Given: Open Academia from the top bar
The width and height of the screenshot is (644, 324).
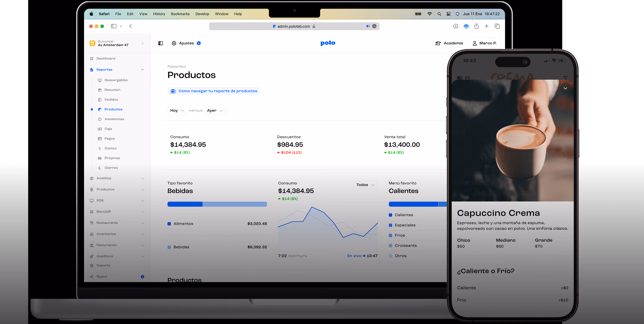Looking at the screenshot, I should (x=449, y=43).
